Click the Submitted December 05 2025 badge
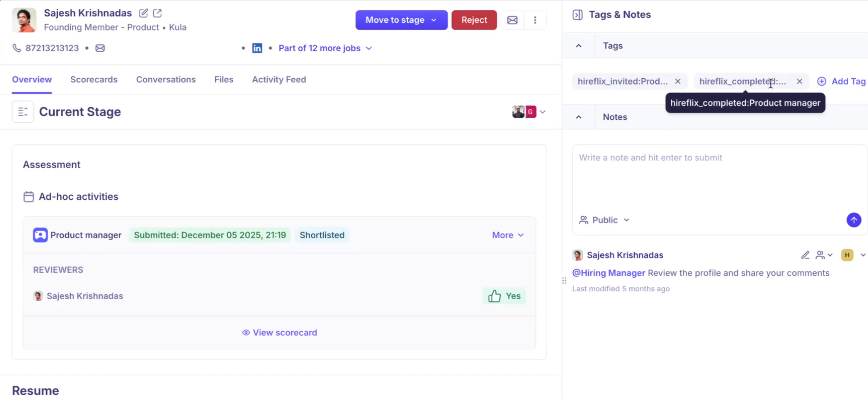Screen dimensions: 868x399 210,235
